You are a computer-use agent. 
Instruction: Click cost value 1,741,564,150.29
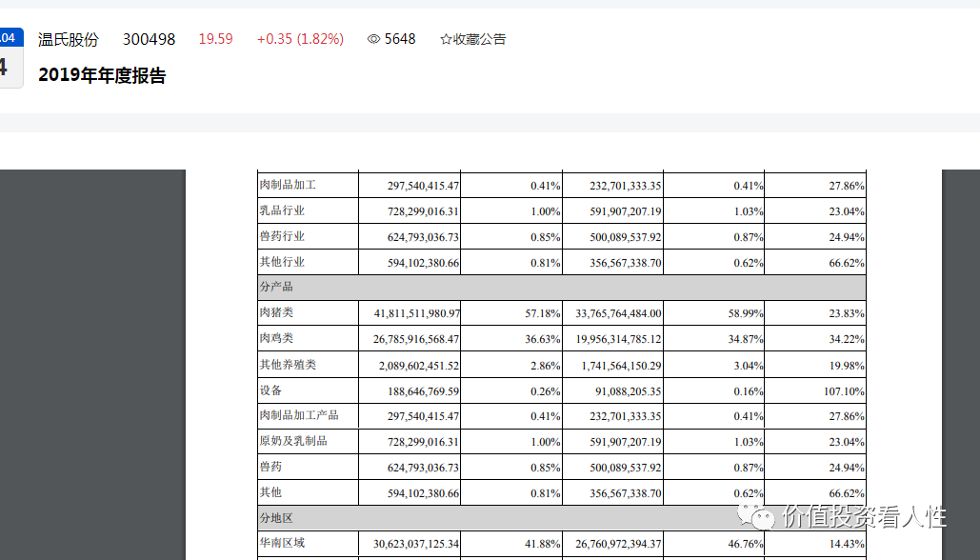point(621,366)
